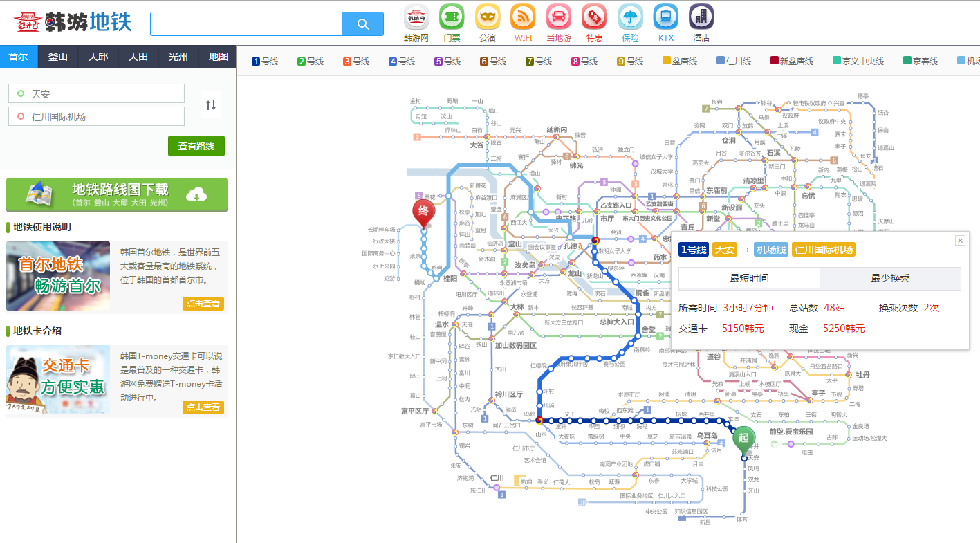980x543 pixels.
Task: Select the 大田 city tab
Action: 138,57
